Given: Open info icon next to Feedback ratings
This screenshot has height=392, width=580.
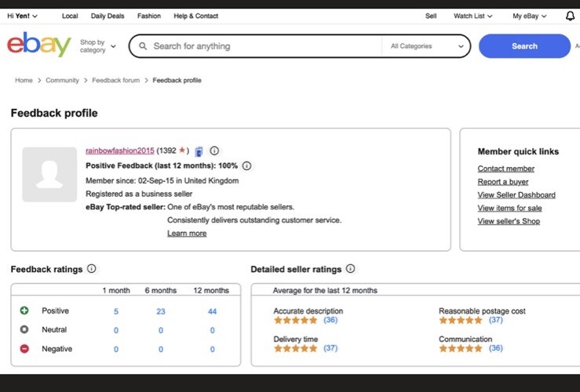Looking at the screenshot, I should [91, 269].
